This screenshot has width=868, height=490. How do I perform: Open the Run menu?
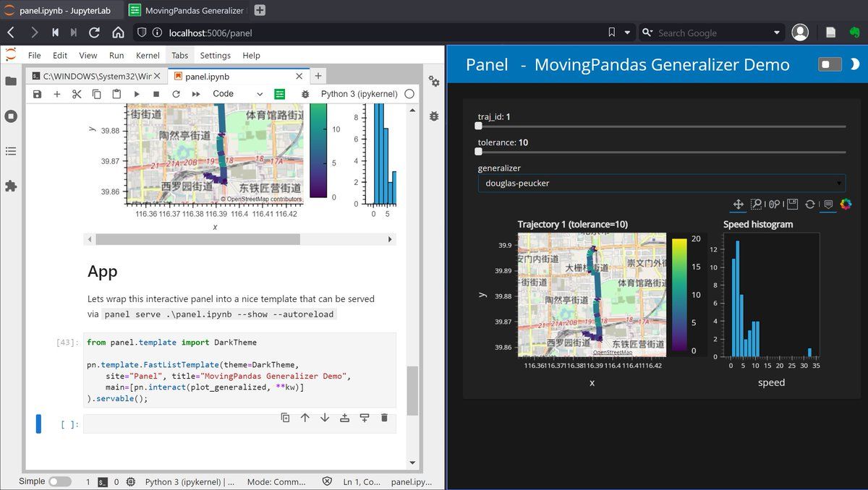116,56
